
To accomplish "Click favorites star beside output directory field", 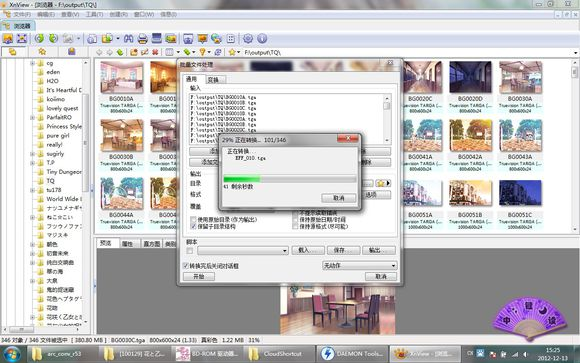I will 381,183.
